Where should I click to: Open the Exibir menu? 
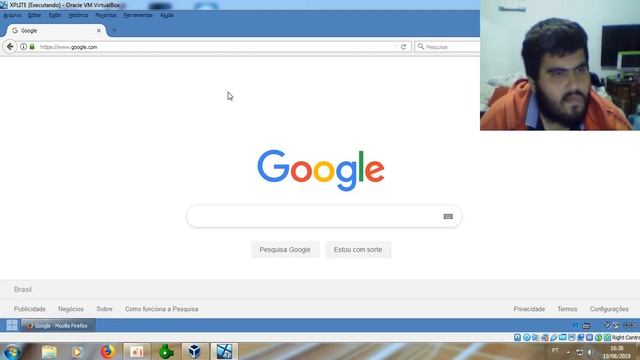coord(55,15)
